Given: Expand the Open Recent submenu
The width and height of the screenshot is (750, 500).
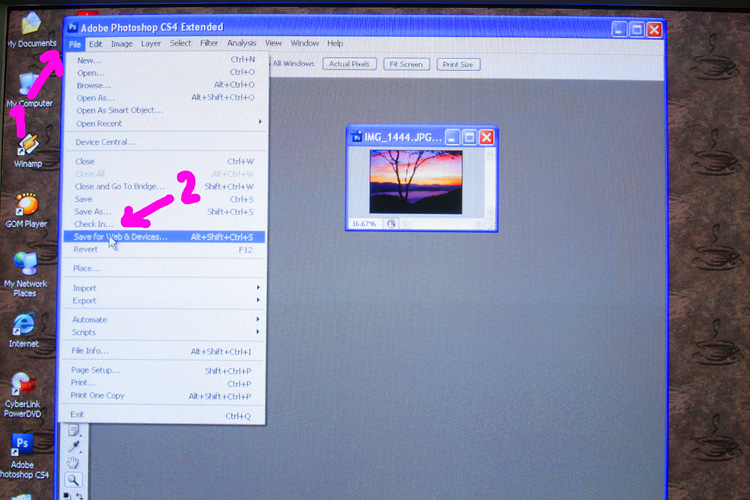Looking at the screenshot, I should 165,123.
